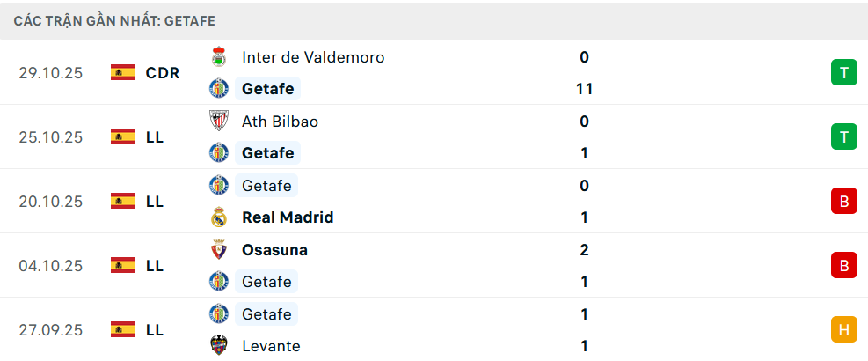Click the Inter de Valdemoro club crest
Image resolution: width=868 pixels, height=361 pixels.
pos(218,57)
